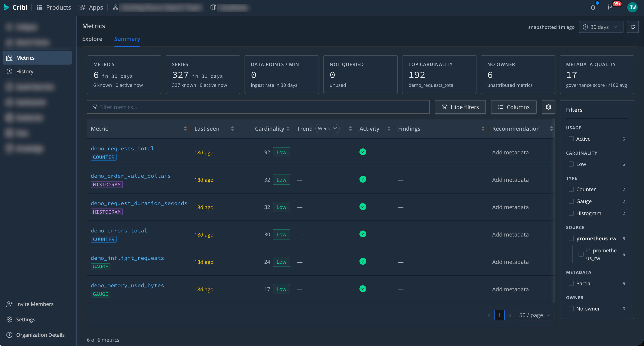This screenshot has width=644, height=346.
Task: Check the Low cardinality filter
Action: pos(571,164)
